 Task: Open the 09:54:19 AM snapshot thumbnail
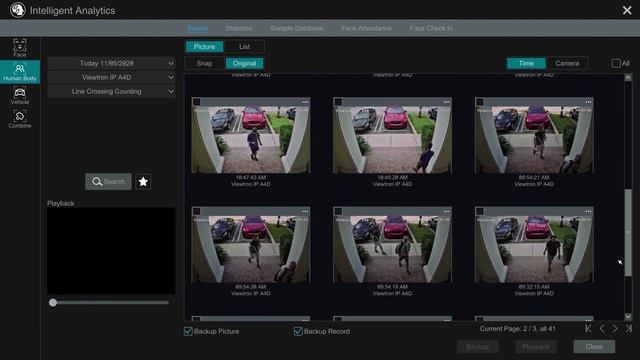(392, 249)
